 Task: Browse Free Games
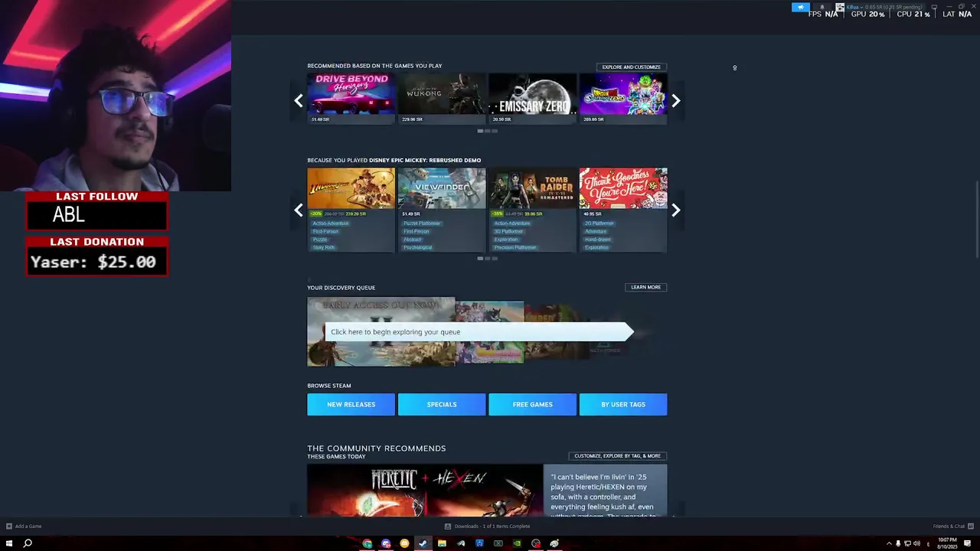532,404
